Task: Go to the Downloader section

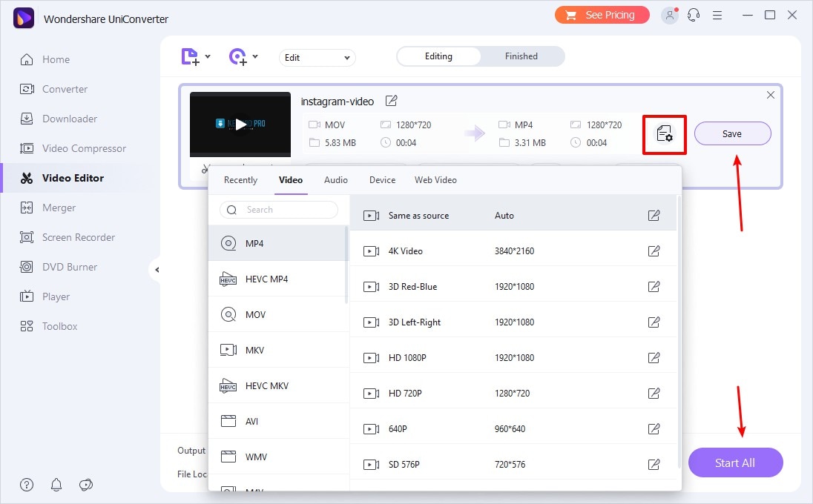Action: click(58, 119)
